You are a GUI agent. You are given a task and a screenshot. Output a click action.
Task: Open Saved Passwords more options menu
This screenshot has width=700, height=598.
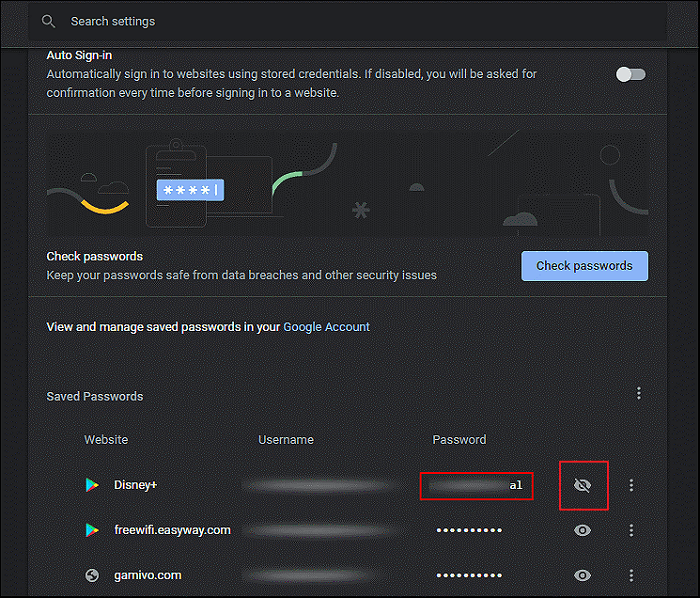pos(639,394)
